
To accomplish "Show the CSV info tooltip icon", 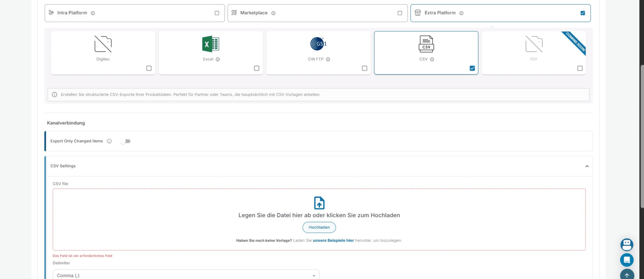I will point(432,59).
